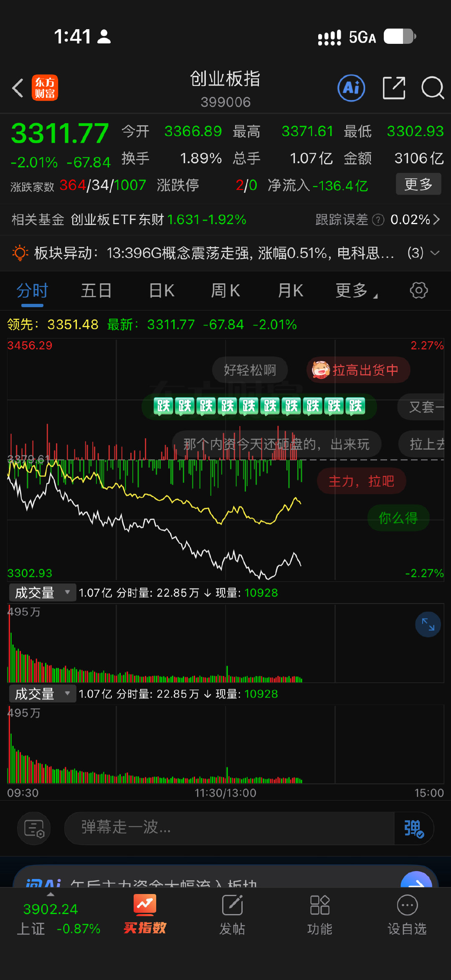This screenshot has height=980, width=451.
Task: Open the second 成交量 indicator dropdown
Action: click(43, 694)
